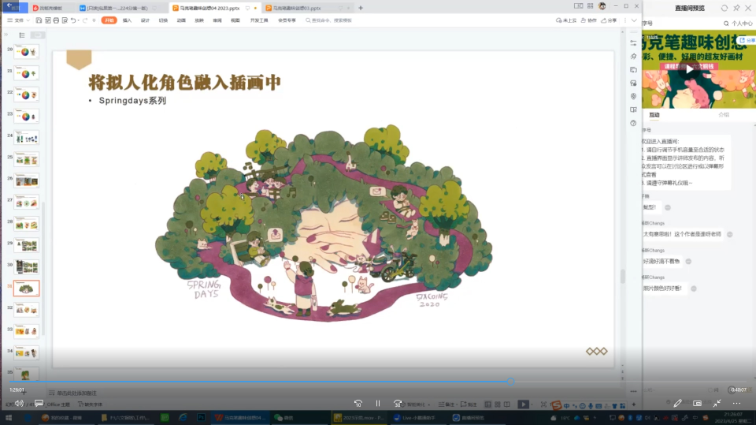Screen dimensions: 756x426
Task: Click the 分享 badge on course banner
Action: coord(747,40)
